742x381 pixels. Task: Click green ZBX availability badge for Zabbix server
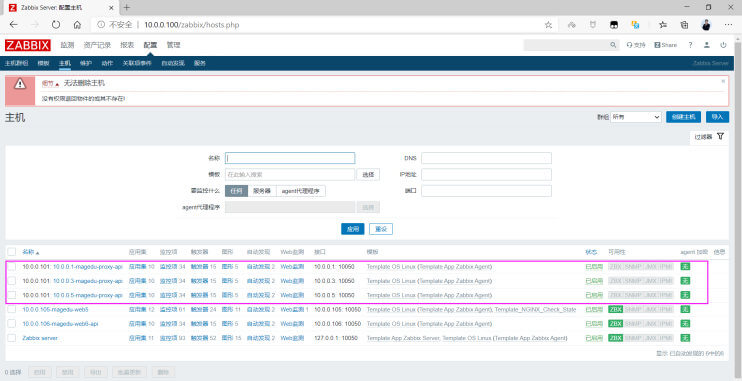coord(615,338)
